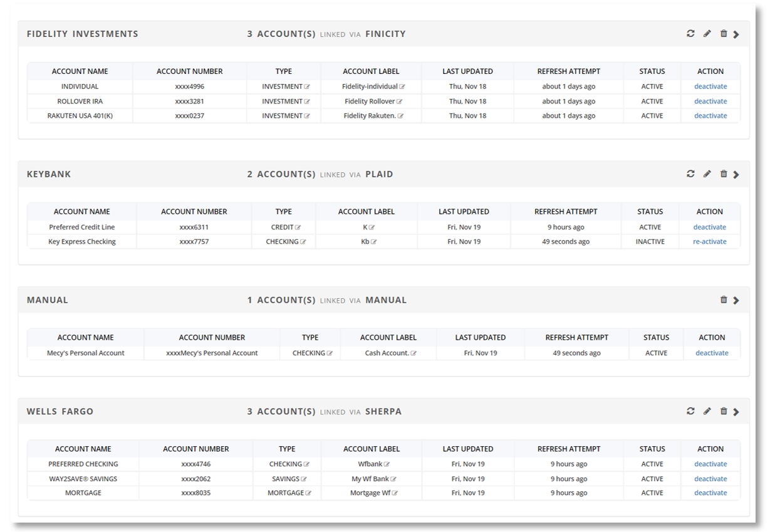Click the WELLS FARGO section title

[x=60, y=412]
